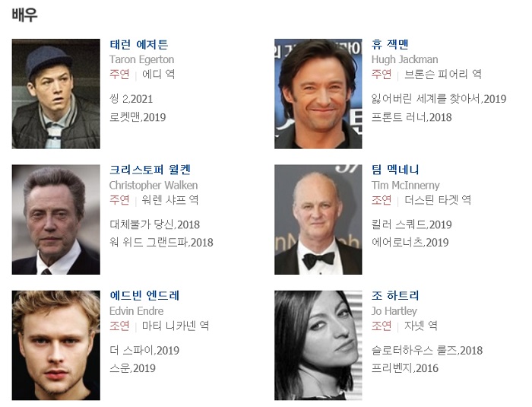Image resolution: width=532 pixels, height=407 pixels.
Task: Open Hugh Jackman's profile photo
Action: click(x=318, y=94)
